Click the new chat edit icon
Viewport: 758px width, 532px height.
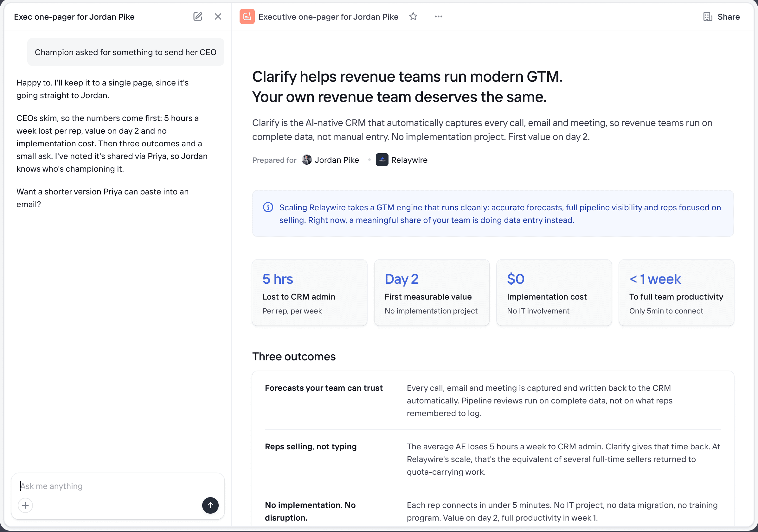tap(197, 16)
